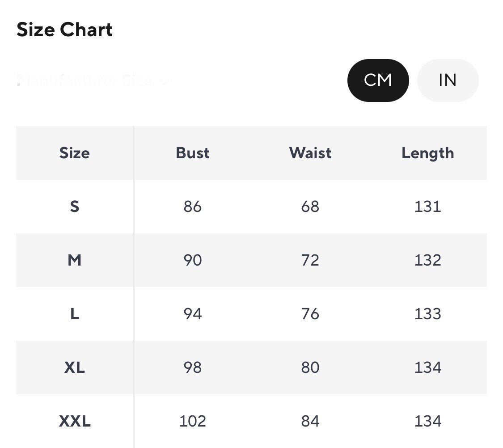Switch units to CM

click(378, 80)
